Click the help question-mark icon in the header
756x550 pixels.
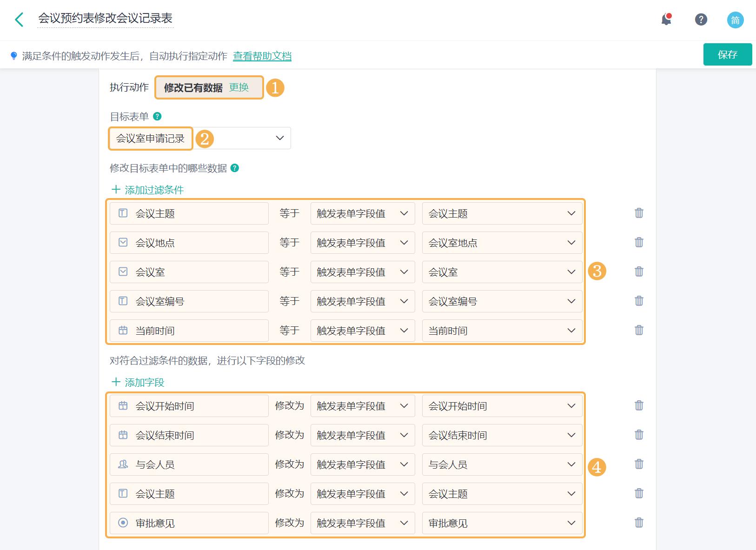coord(701,20)
